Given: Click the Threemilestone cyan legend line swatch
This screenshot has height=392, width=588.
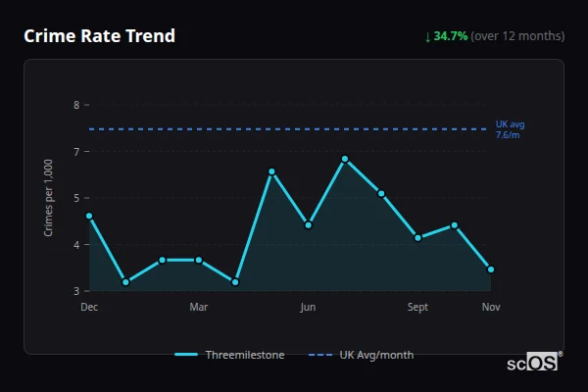Looking at the screenshot, I should pyautogui.click(x=186, y=355).
